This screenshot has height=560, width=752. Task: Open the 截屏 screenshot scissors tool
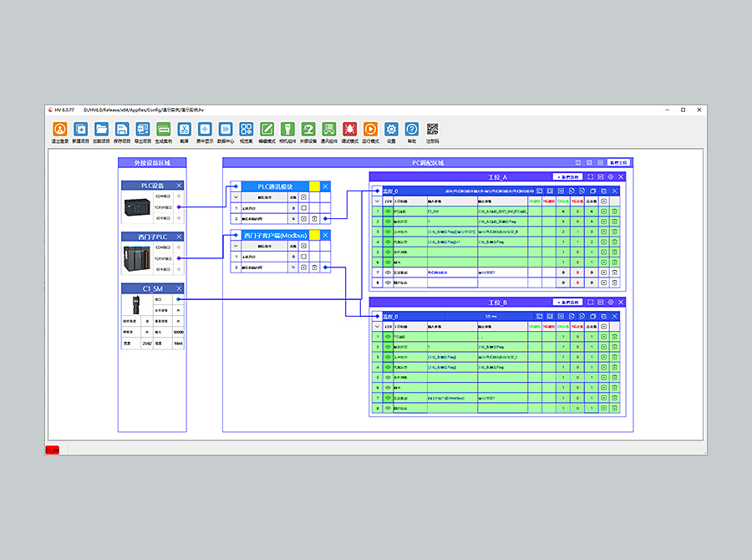coord(184,130)
